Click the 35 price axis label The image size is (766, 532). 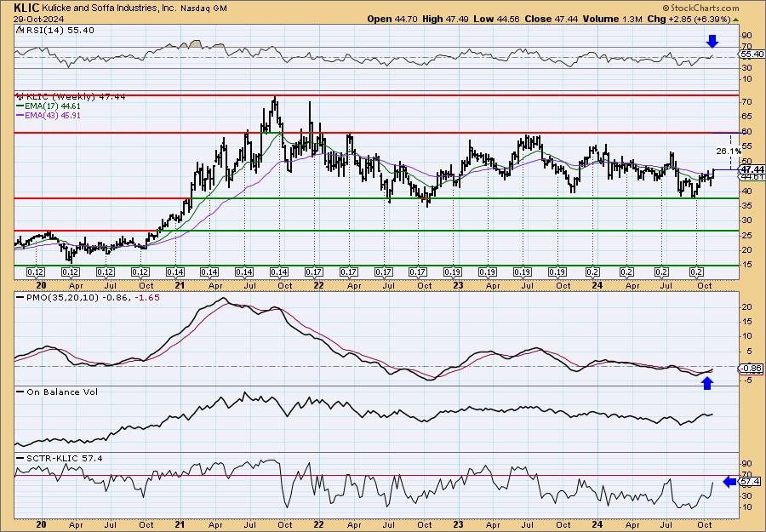coord(747,206)
